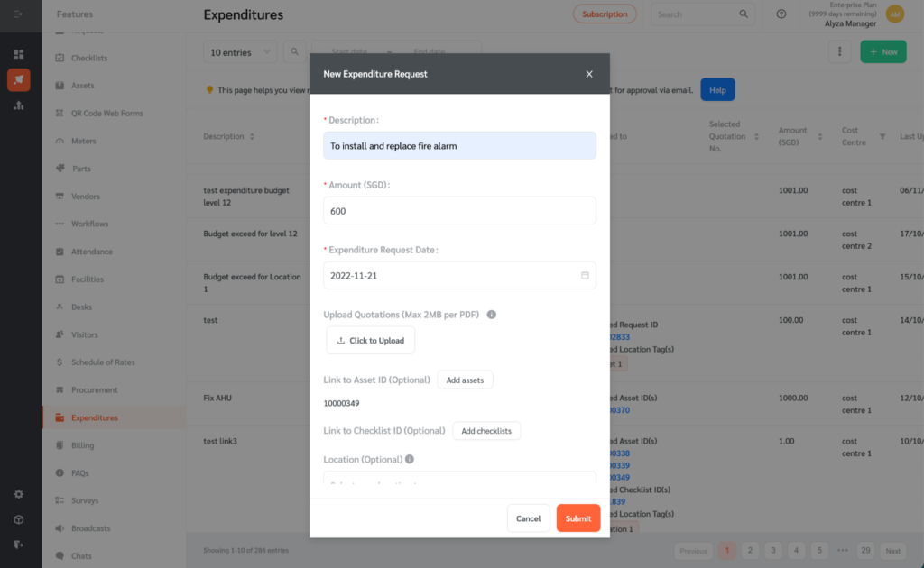Expand the 10 entries dropdown

pos(240,52)
